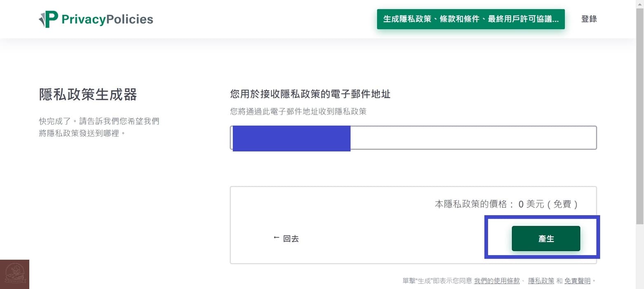Viewport: 644px width, 289px height.
Task: Click the brown emblem badge in bottom-left corner
Action: pyautogui.click(x=15, y=274)
